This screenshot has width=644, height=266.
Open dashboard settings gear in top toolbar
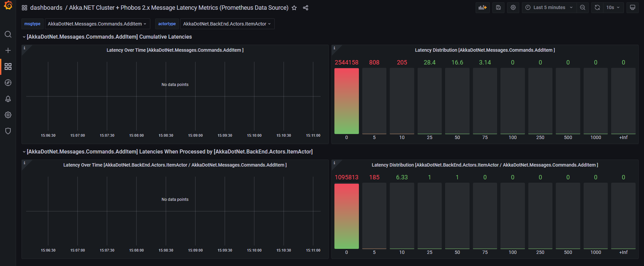click(513, 7)
